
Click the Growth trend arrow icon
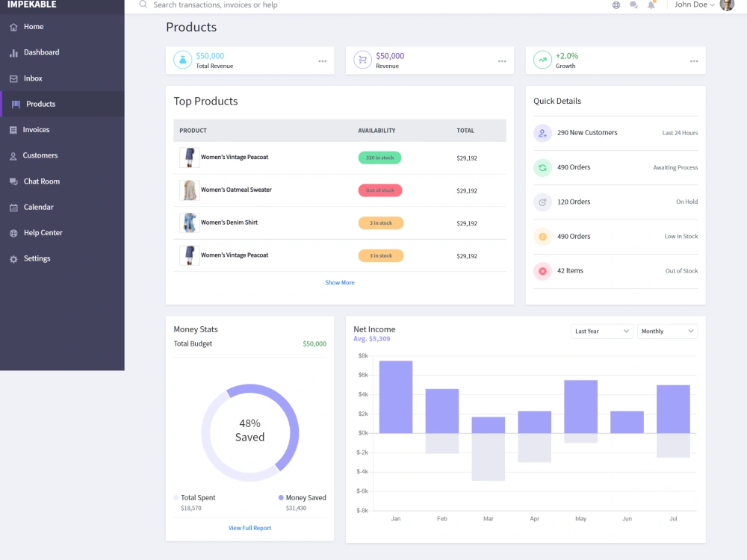pos(542,60)
